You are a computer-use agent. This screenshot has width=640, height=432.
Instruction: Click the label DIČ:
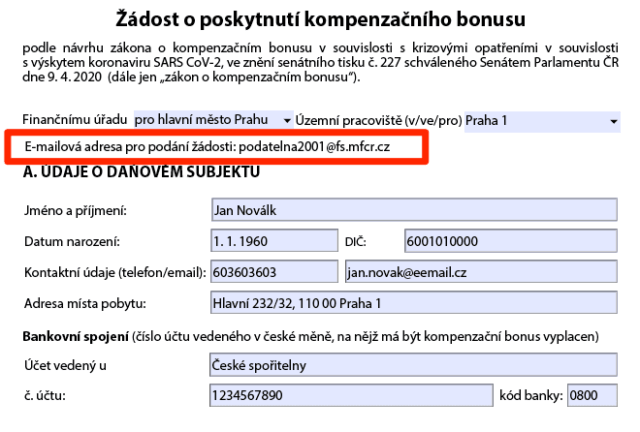[356, 242]
